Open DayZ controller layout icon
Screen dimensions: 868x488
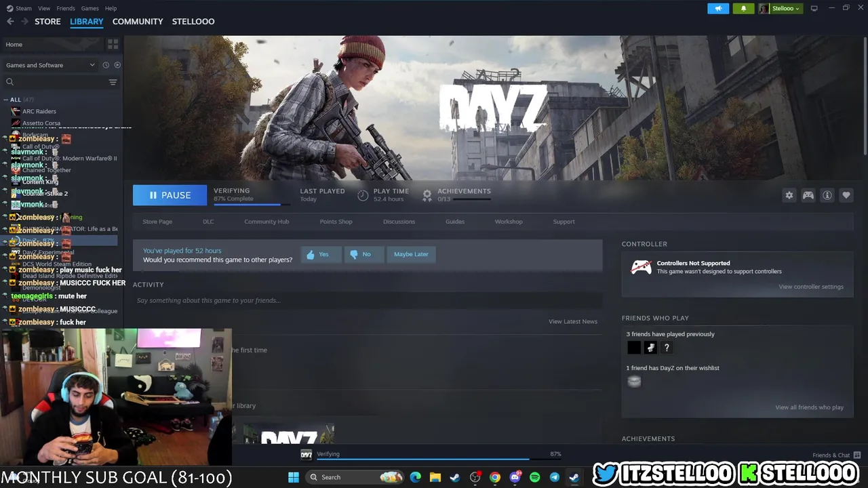pyautogui.click(x=808, y=195)
